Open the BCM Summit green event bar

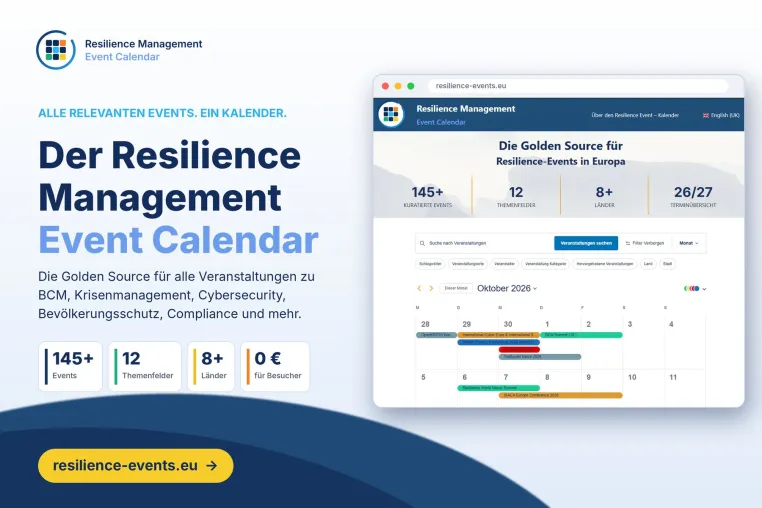pyautogui.click(x=581, y=335)
